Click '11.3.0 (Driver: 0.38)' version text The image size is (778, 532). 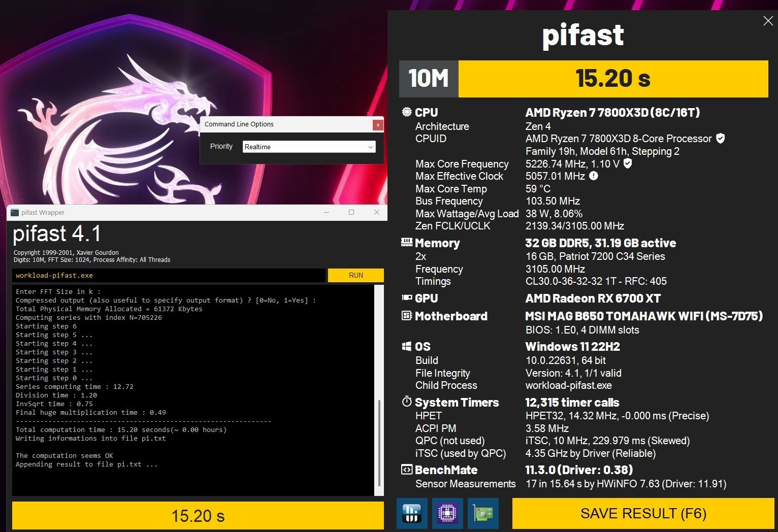point(579,470)
